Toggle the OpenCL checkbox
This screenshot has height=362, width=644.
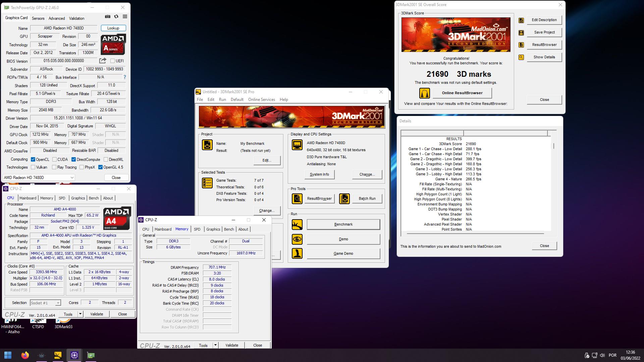[33, 160]
